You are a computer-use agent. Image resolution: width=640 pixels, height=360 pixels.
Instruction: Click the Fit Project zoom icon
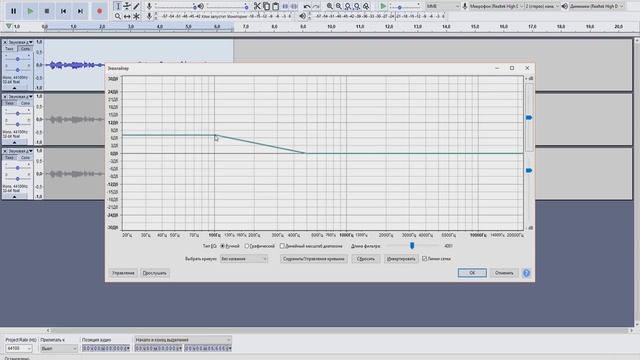[357, 6]
